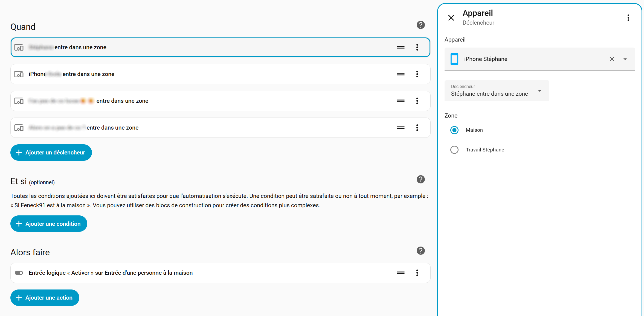Click drag handle on the third trigger row

pos(401,101)
